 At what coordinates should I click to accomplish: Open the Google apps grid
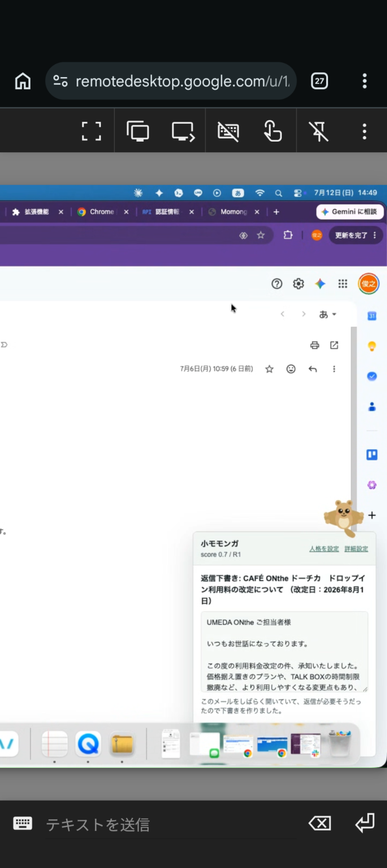click(343, 284)
